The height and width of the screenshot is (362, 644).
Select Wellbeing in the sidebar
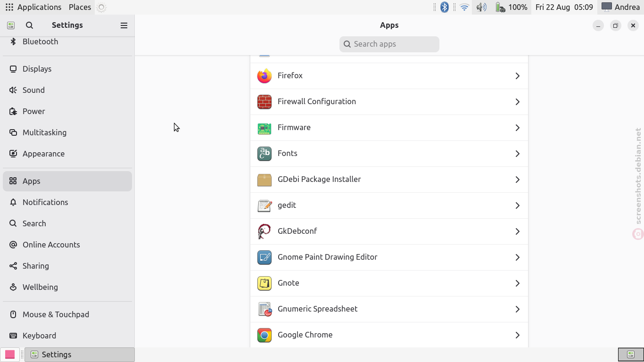pyautogui.click(x=67, y=287)
